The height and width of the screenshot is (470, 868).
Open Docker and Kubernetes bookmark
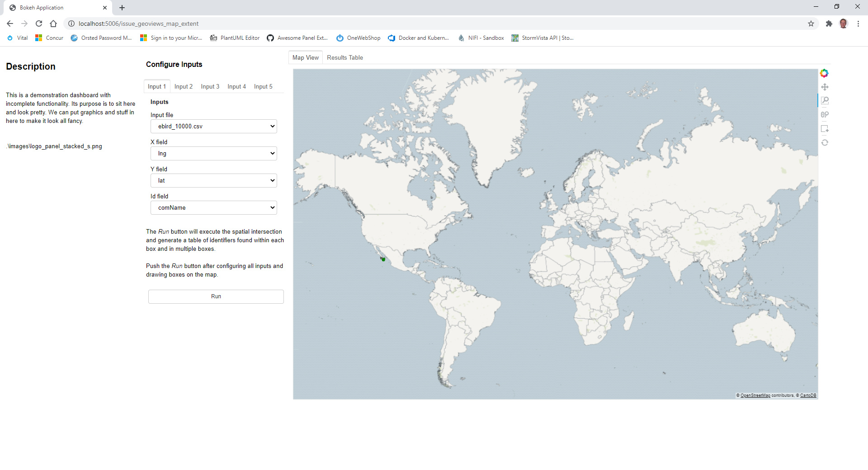click(x=419, y=38)
